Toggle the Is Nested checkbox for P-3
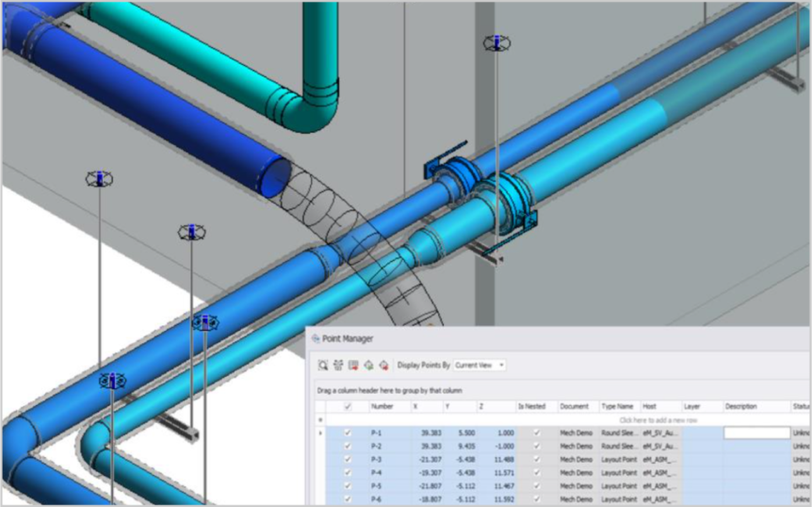The image size is (812, 507). point(537,458)
